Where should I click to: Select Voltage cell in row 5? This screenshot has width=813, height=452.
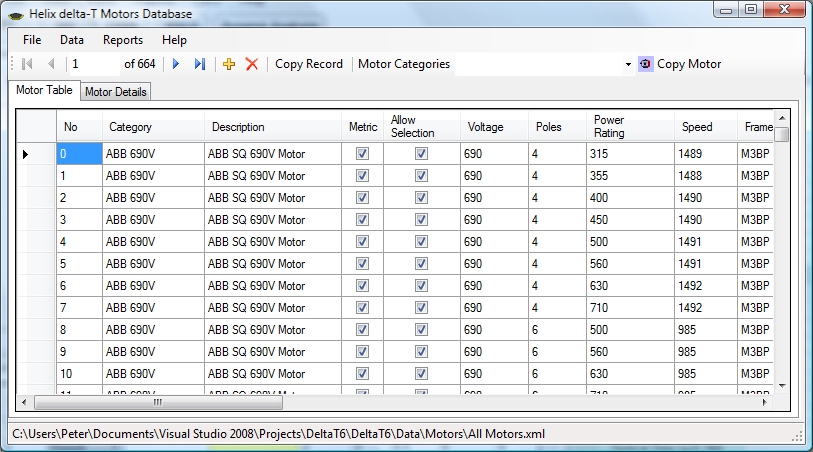(494, 264)
